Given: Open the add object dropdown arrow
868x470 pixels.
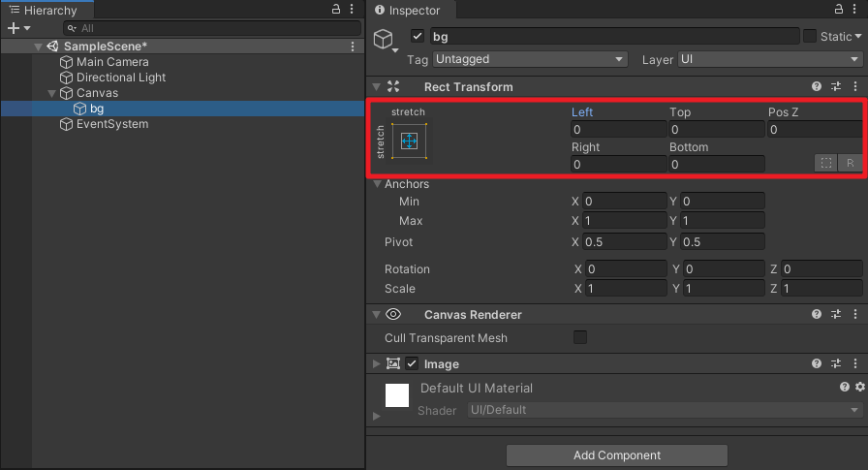Looking at the screenshot, I should pyautogui.click(x=27, y=28).
